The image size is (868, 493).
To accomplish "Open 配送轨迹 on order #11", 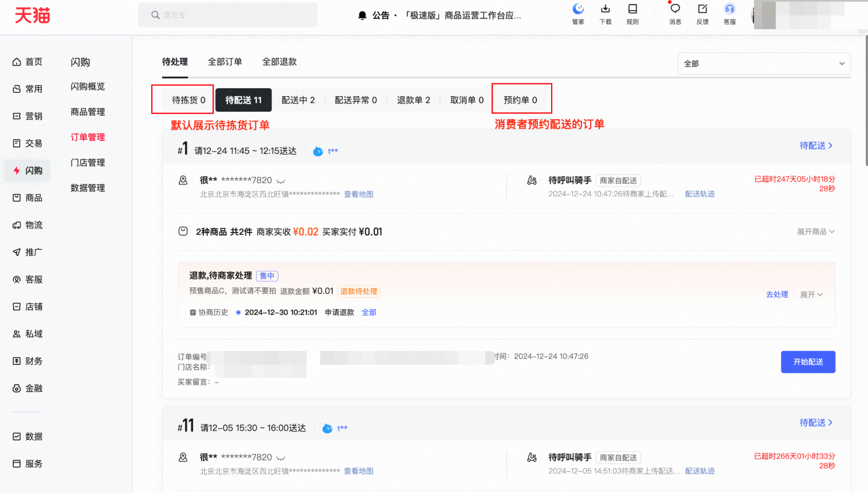I will (x=700, y=471).
